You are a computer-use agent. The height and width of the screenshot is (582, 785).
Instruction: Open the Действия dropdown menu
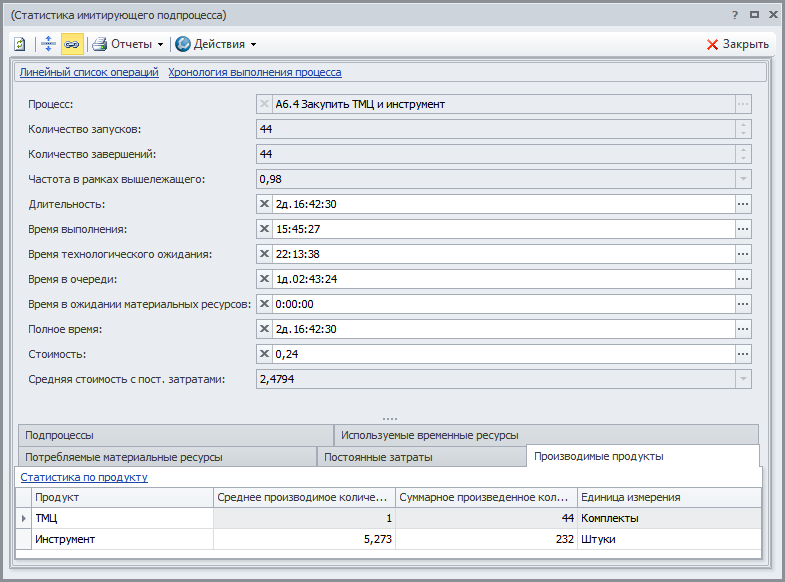(x=216, y=44)
